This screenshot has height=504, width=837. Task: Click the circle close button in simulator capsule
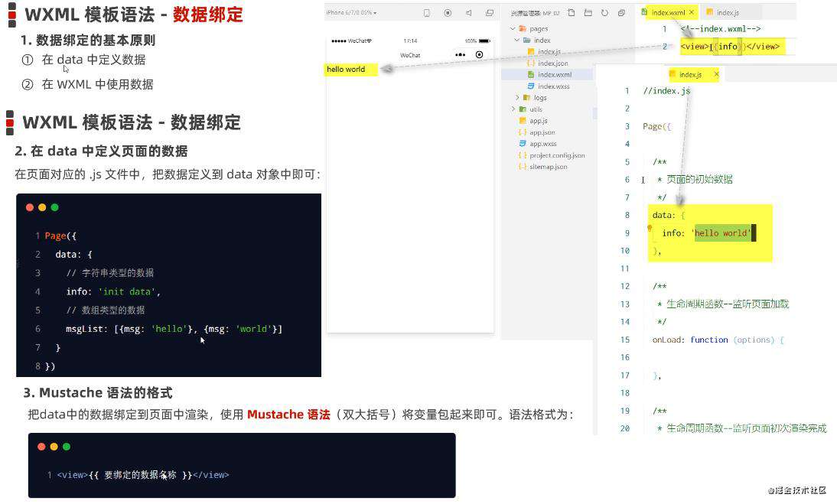[480, 54]
